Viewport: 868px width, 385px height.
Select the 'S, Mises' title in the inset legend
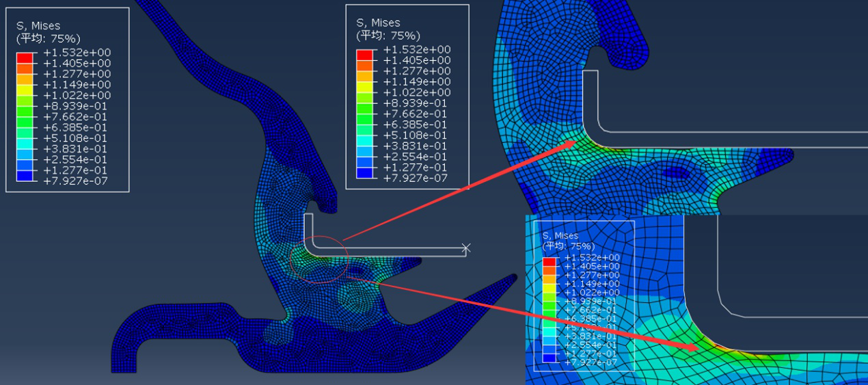click(x=560, y=236)
